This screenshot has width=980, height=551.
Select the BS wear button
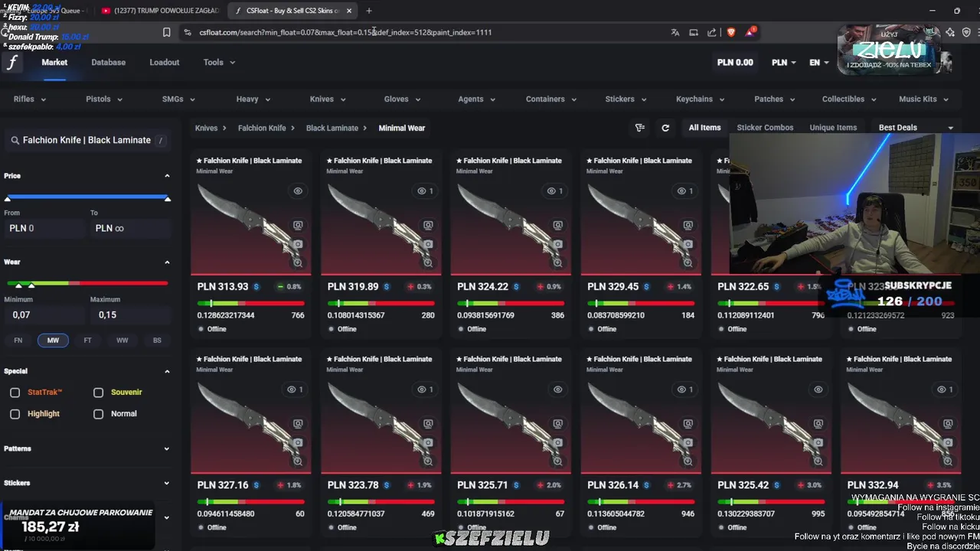click(157, 341)
